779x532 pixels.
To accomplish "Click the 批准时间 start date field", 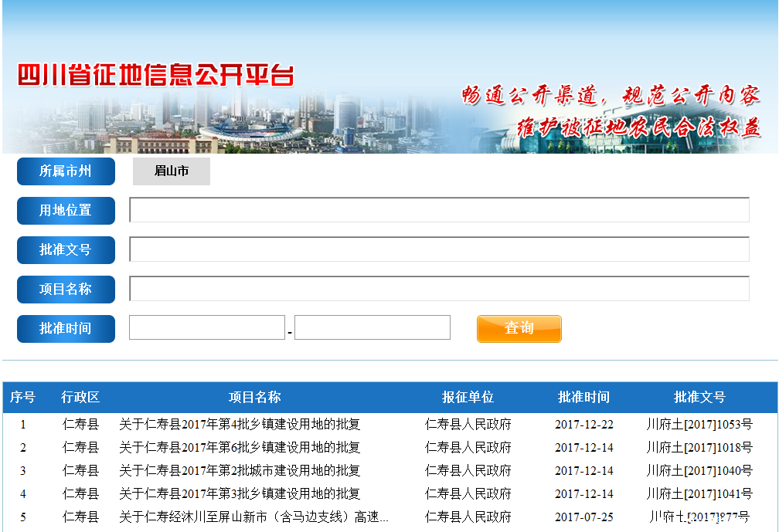I will pyautogui.click(x=207, y=327).
